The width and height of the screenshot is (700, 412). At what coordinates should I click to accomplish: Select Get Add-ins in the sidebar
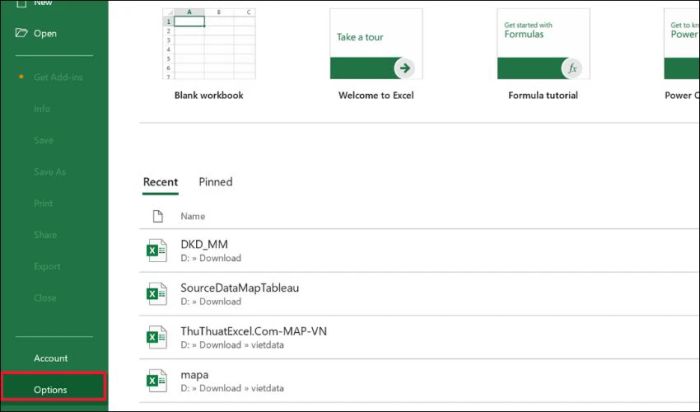click(x=58, y=77)
